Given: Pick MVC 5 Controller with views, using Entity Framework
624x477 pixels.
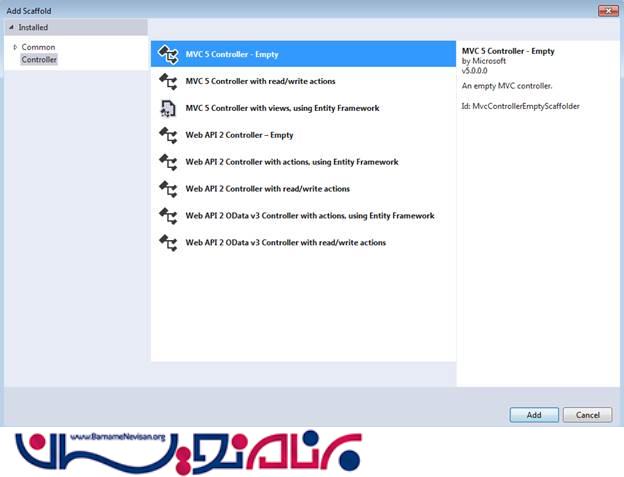Looking at the screenshot, I should pyautogui.click(x=303, y=108).
